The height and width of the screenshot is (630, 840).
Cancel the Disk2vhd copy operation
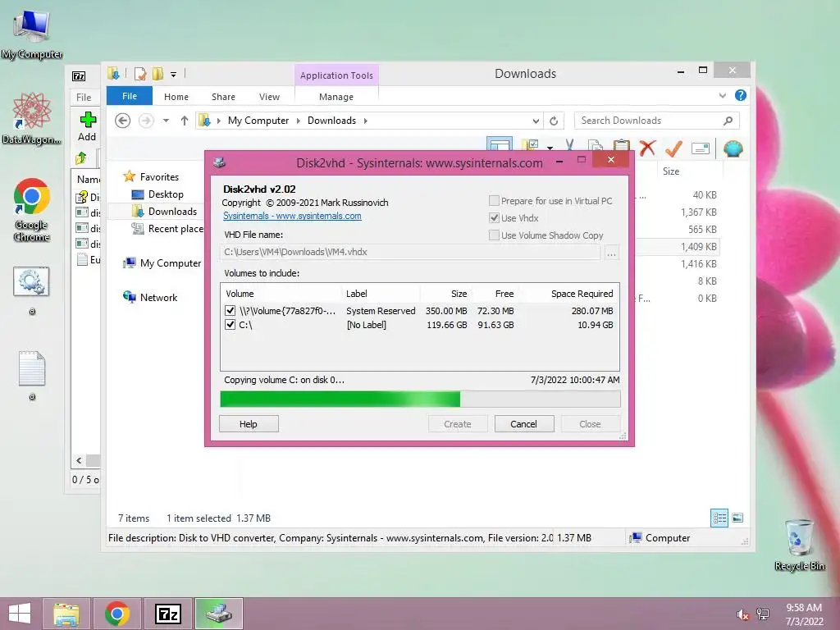click(x=524, y=424)
